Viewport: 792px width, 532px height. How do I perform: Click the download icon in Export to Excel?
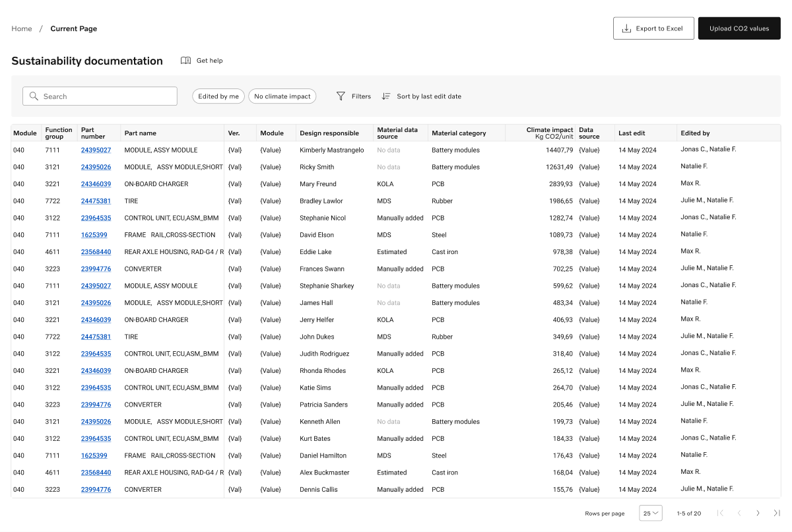[627, 28]
